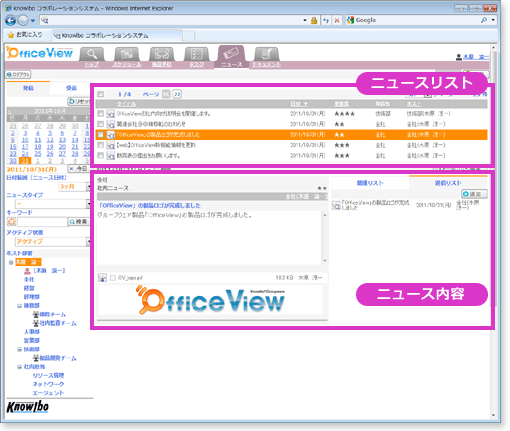Collapse the 社内部局 tree node

(x=20, y=367)
